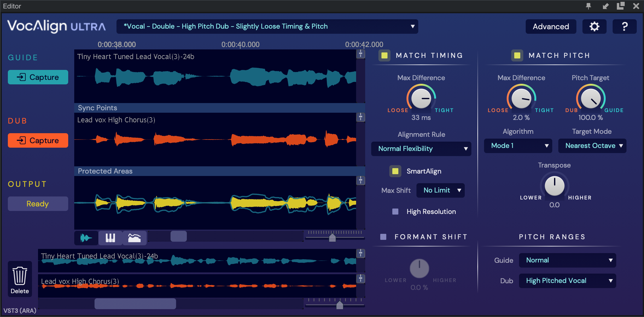The width and height of the screenshot is (644, 317).
Task: Open the Dub pitch range dropdown
Action: (x=567, y=281)
